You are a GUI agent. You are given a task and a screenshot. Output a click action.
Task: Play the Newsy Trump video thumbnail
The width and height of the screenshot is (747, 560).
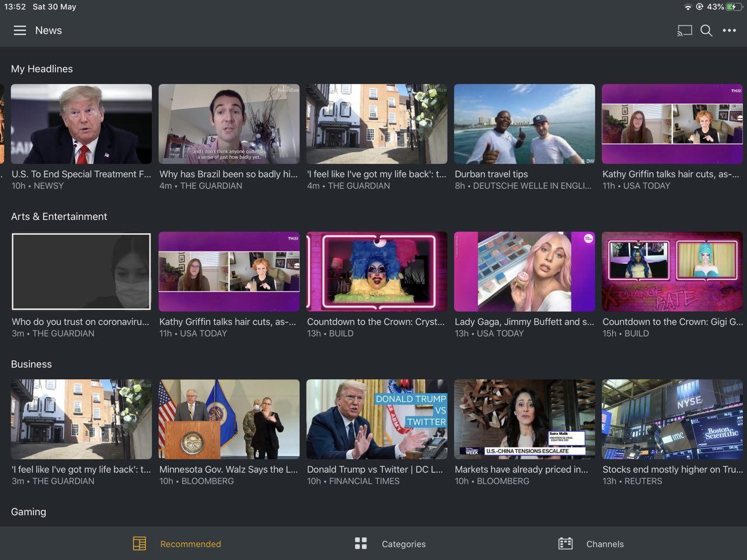coord(81,124)
